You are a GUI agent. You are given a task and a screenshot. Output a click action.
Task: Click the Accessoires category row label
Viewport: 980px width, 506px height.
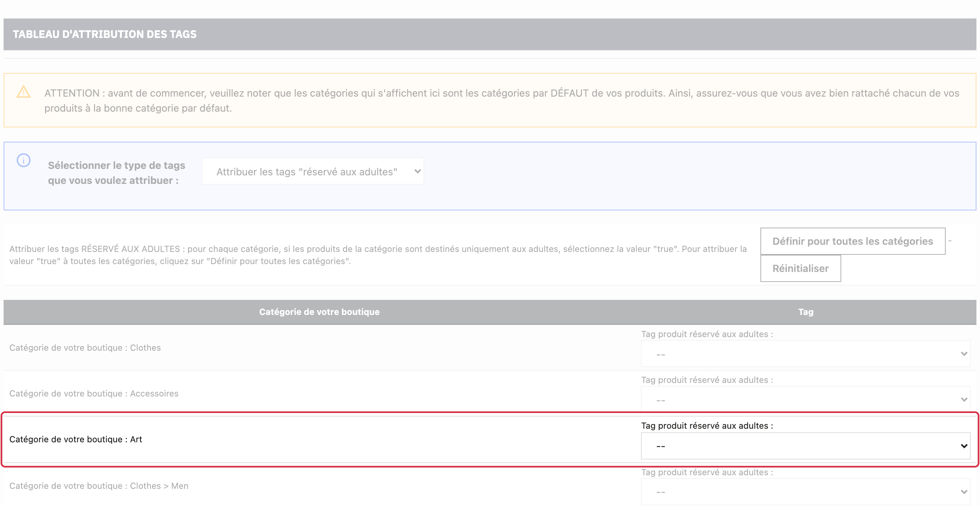point(94,394)
